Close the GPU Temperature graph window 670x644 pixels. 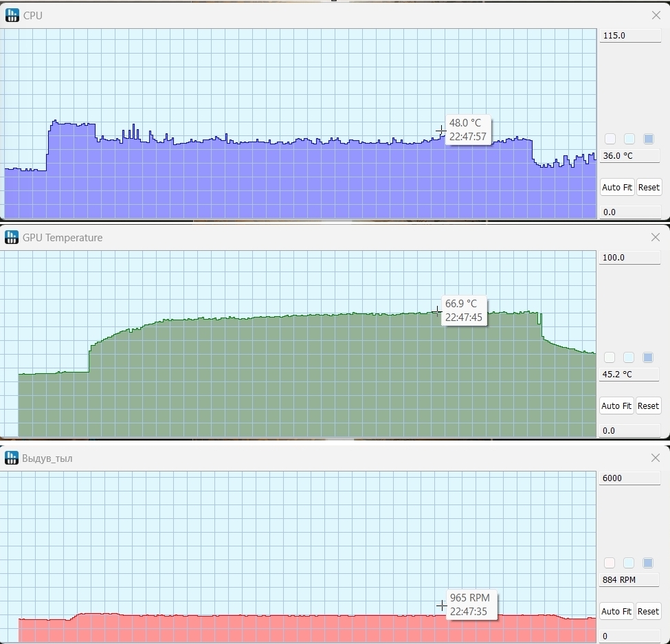tap(656, 237)
